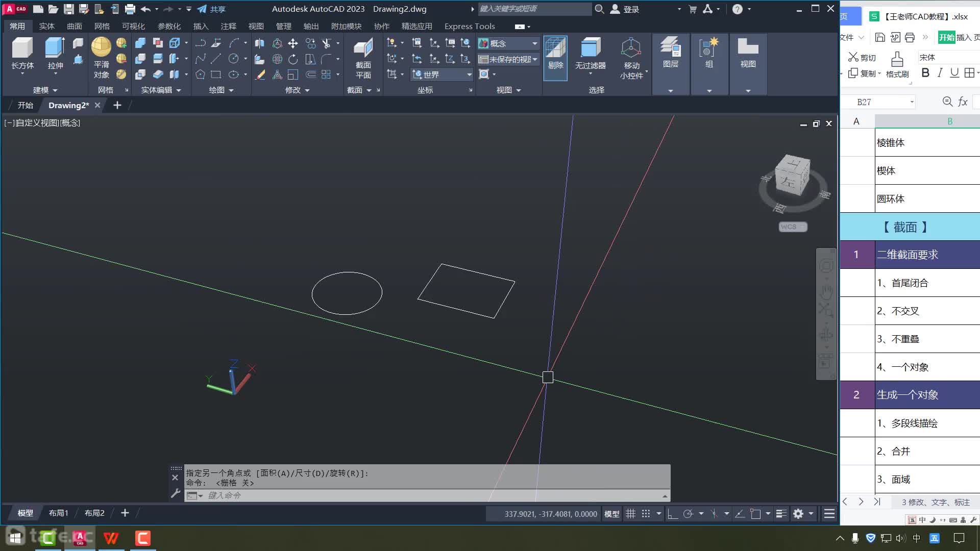Viewport: 980px width, 551px height.
Task: Open the cell reference B27 name box dropdown
Action: coord(912,102)
